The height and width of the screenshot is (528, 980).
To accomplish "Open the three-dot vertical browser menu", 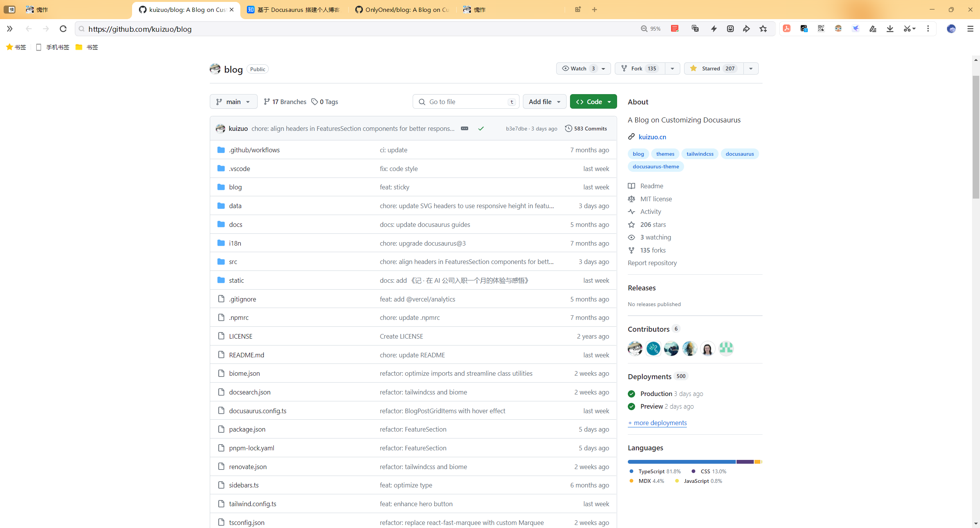I will click(x=928, y=29).
